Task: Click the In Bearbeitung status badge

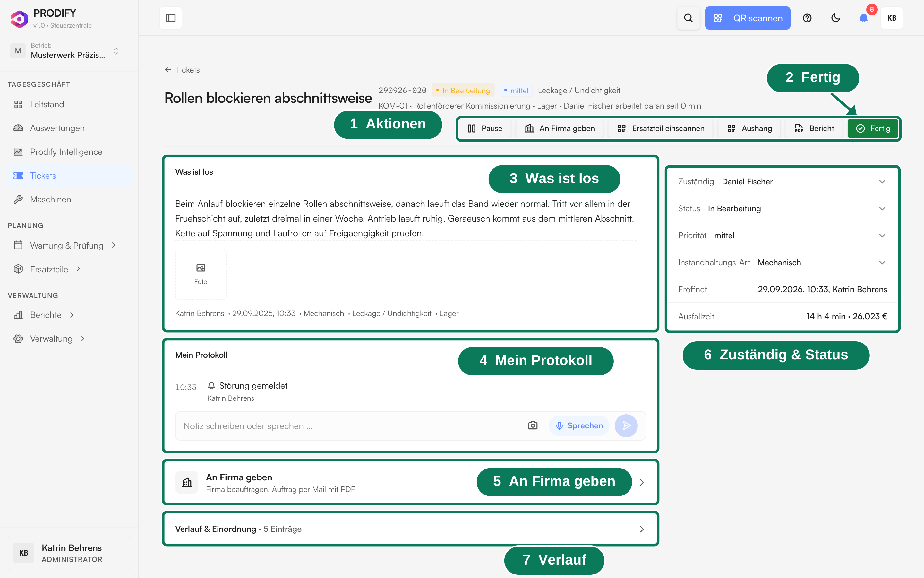Action: (x=463, y=91)
